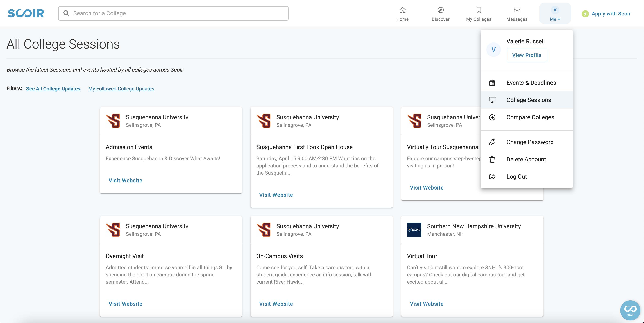Click the Apply with Scoir lightning icon

point(585,14)
